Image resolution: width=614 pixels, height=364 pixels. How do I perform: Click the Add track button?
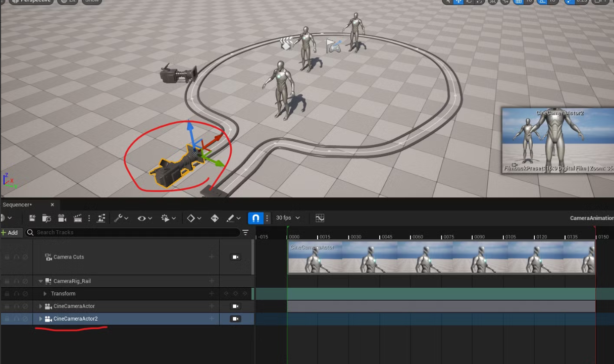pyautogui.click(x=10, y=233)
